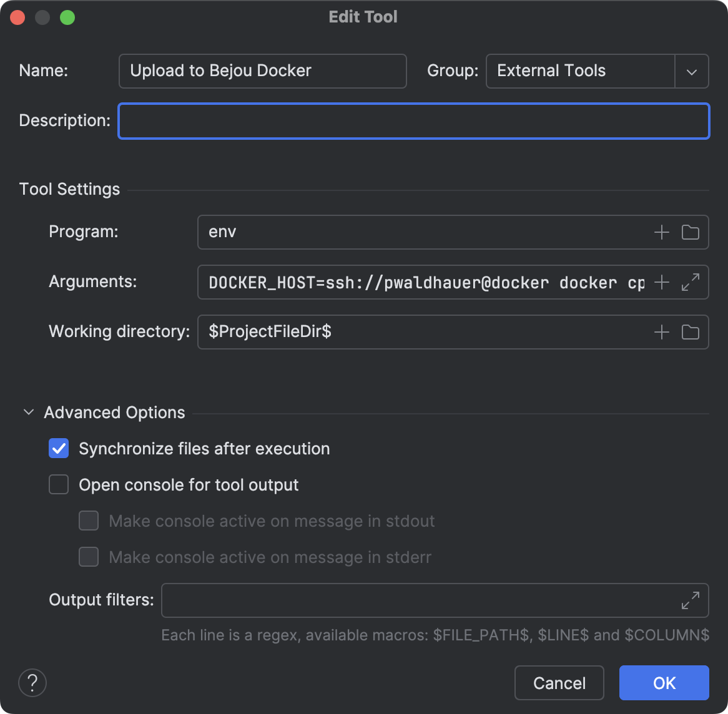Expand the Arguments field editor

tap(690, 283)
